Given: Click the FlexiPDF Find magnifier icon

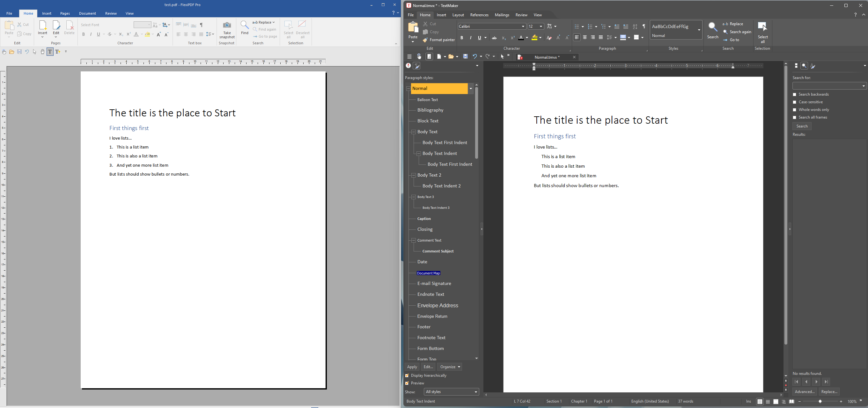Looking at the screenshot, I should pos(244,25).
